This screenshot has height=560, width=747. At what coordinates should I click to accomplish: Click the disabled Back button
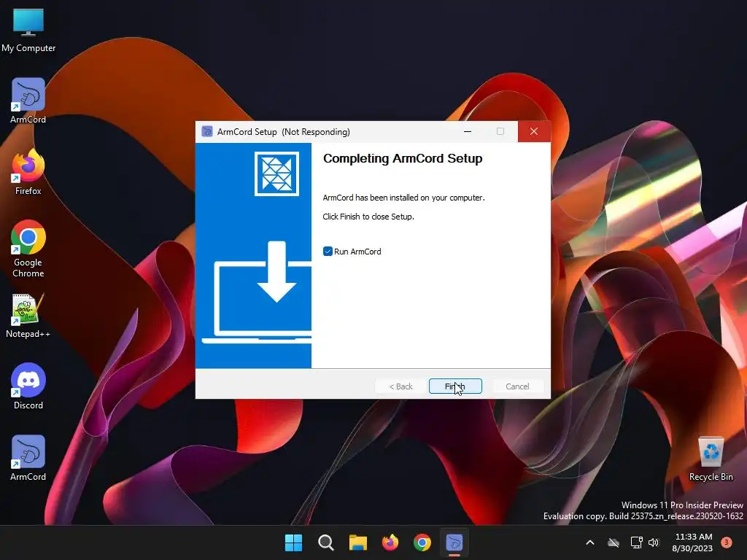coord(400,386)
